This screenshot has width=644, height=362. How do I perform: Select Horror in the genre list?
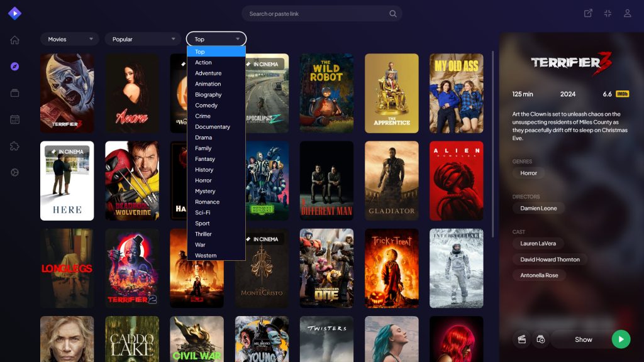pos(216,180)
